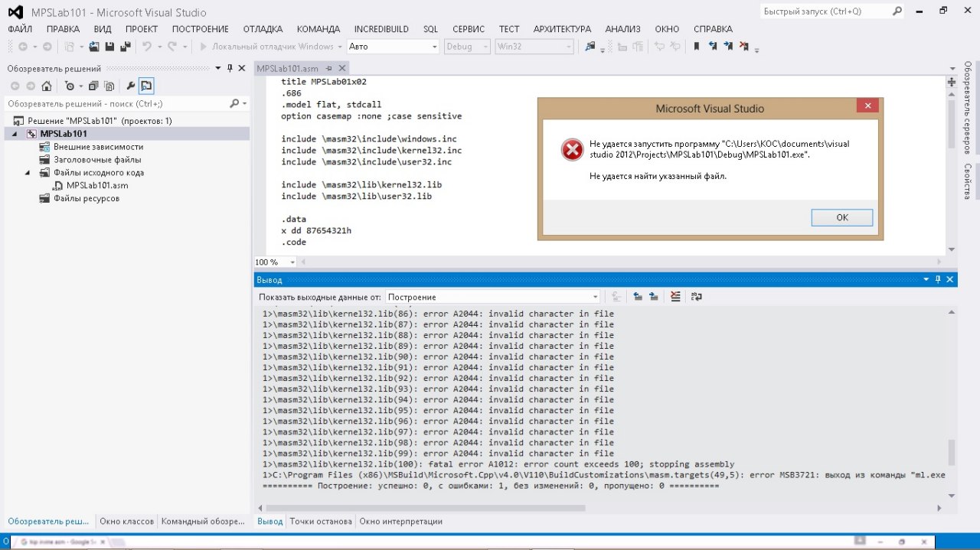Screen dimensions: 980x550
Task: Pin the Output panel
Action: pyautogui.click(x=938, y=280)
